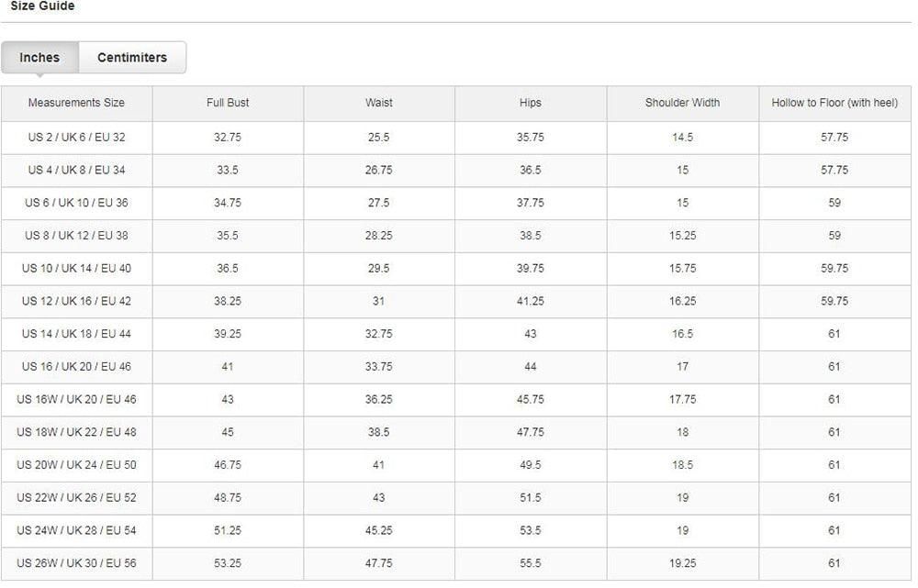Select the US 16W / UK 20 row label
Viewport: 918px width, 588px height.
76,400
